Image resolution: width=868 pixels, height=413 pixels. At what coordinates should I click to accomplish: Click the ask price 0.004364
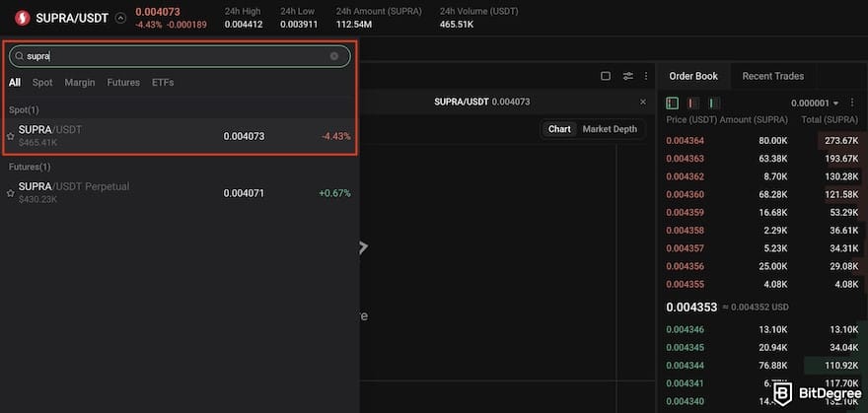[x=685, y=140]
